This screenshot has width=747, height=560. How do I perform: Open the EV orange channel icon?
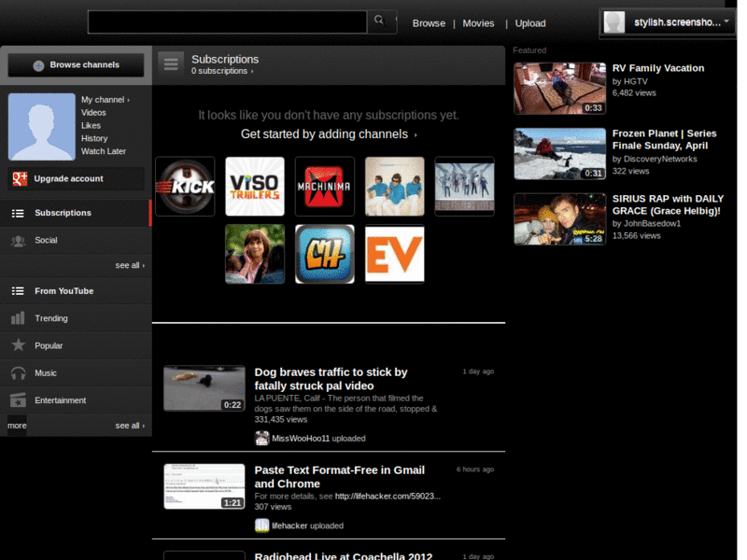tap(394, 254)
